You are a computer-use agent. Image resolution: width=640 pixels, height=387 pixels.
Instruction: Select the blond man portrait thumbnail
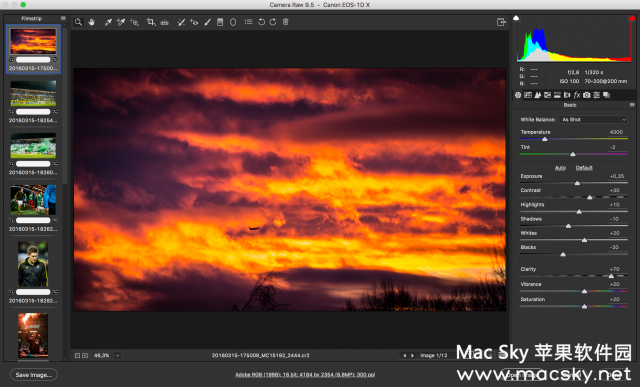33,264
